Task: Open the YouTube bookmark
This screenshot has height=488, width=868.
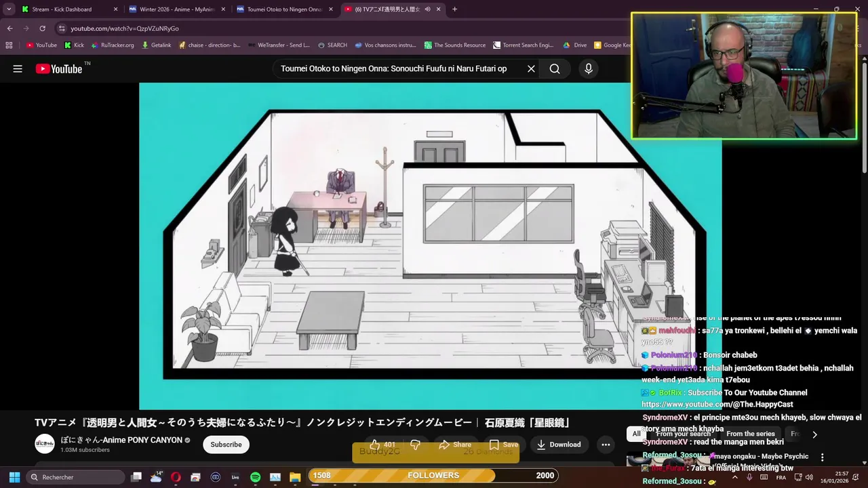Action: (x=41, y=45)
